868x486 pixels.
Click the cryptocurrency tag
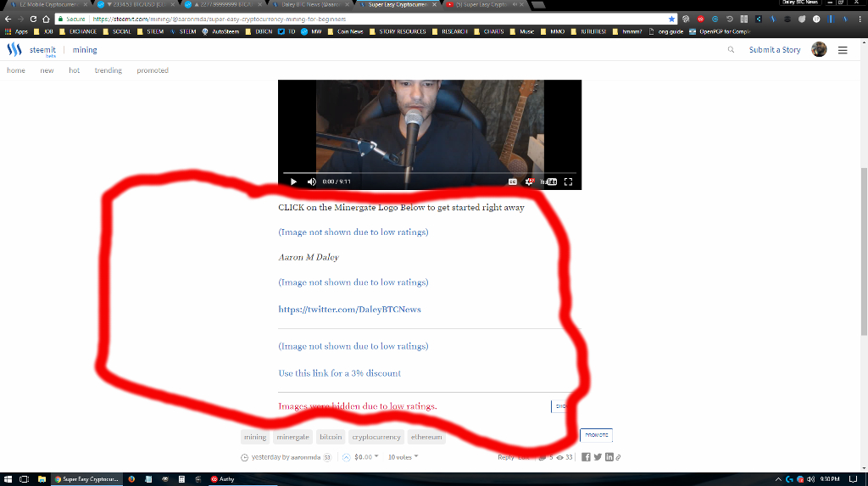coord(376,437)
